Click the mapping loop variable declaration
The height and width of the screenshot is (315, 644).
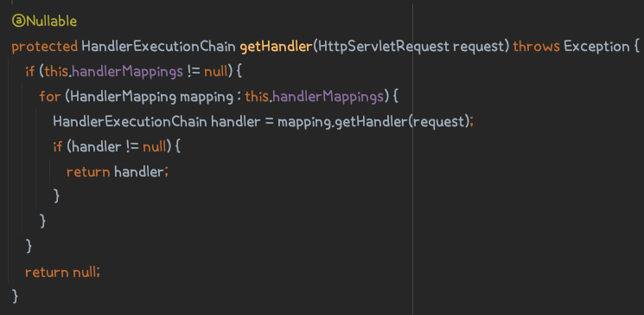pyautogui.click(x=207, y=98)
